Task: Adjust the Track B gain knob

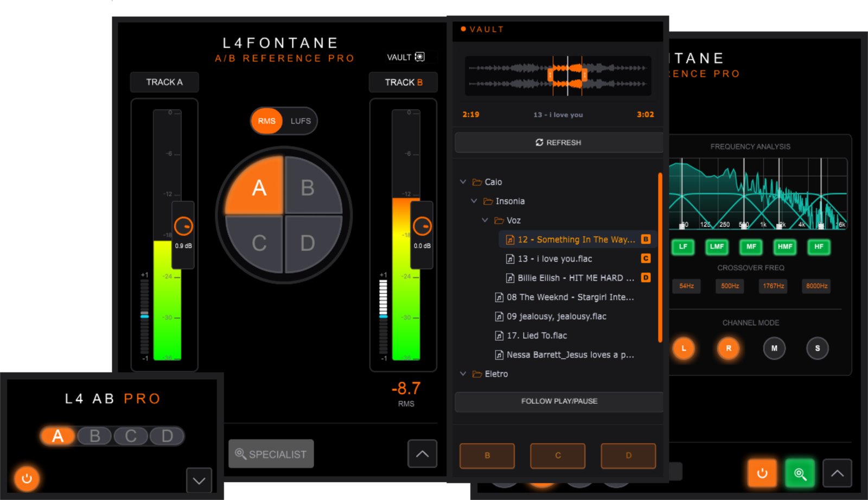Action: click(x=422, y=226)
